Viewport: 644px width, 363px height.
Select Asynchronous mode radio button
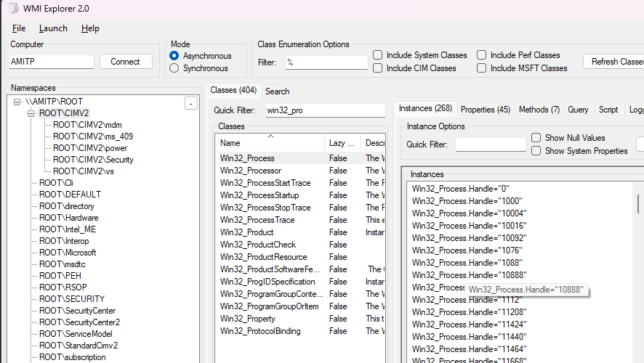pos(174,56)
